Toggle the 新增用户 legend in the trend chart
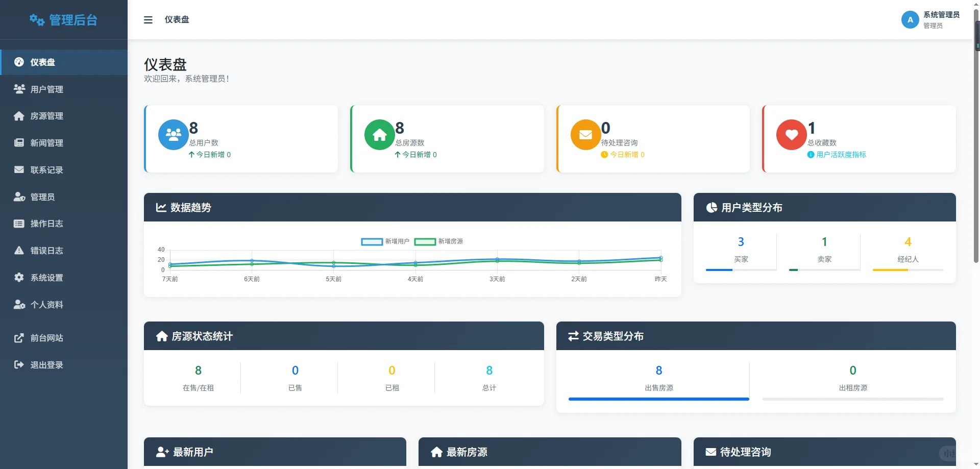 [385, 241]
